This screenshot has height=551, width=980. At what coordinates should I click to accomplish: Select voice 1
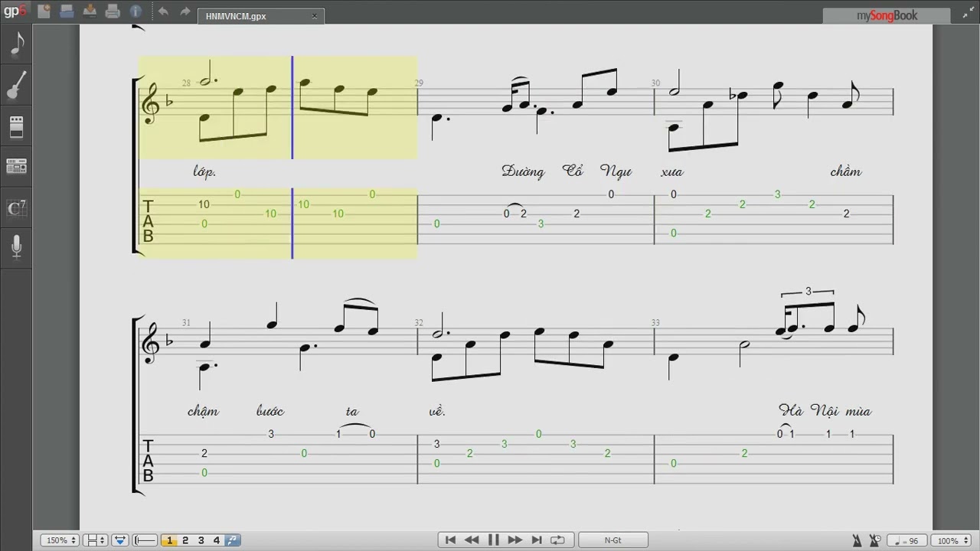click(169, 540)
